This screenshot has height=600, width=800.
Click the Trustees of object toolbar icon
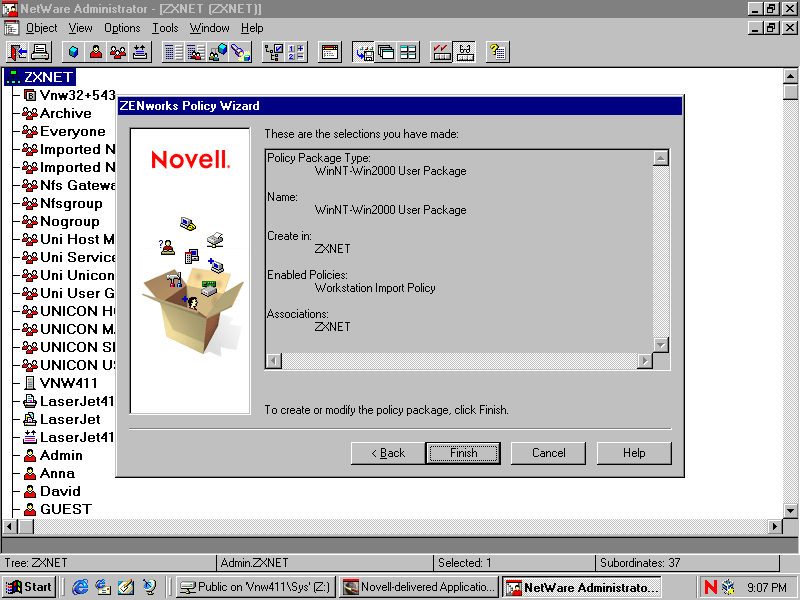tap(218, 52)
